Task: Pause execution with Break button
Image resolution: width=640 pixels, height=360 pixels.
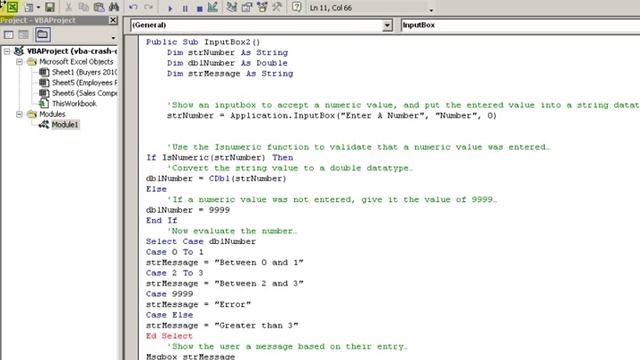Action: [185, 8]
